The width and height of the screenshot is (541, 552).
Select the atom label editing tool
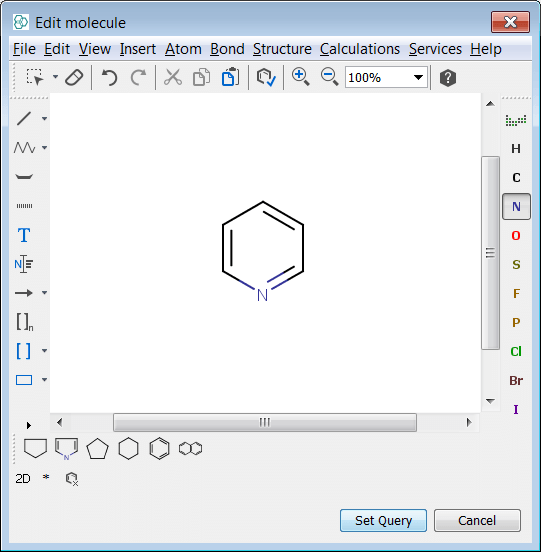click(24, 264)
